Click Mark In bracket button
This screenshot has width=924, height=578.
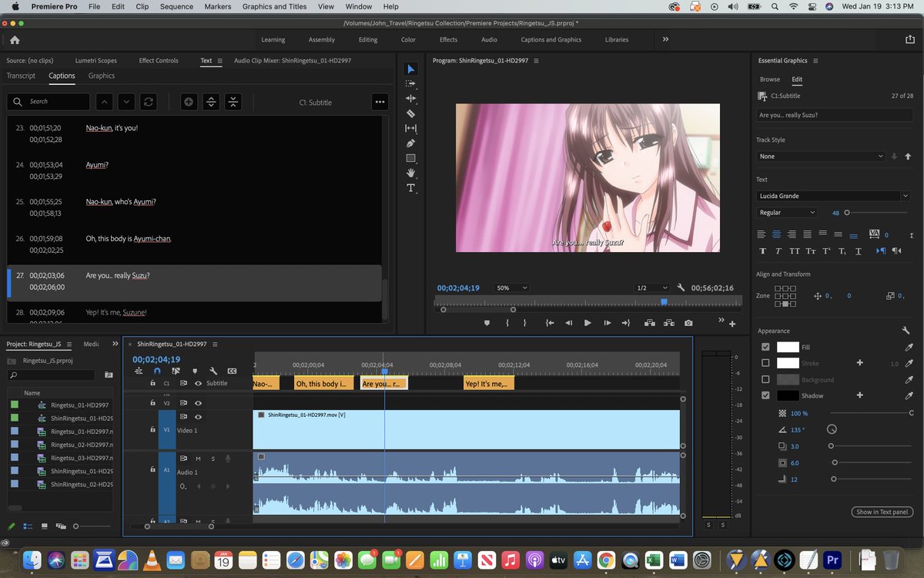pos(507,323)
